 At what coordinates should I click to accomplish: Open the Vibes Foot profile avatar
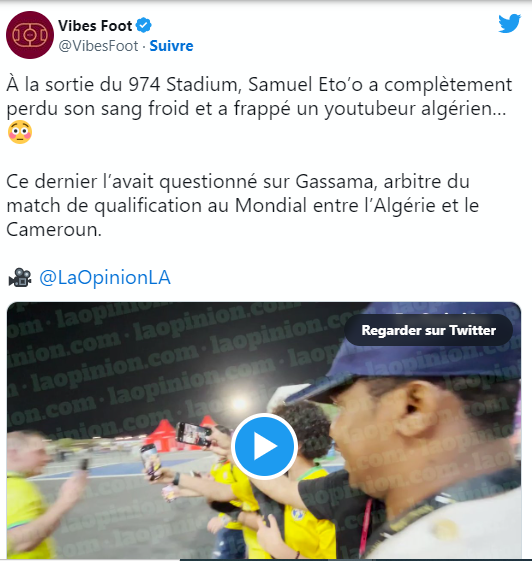30,35
